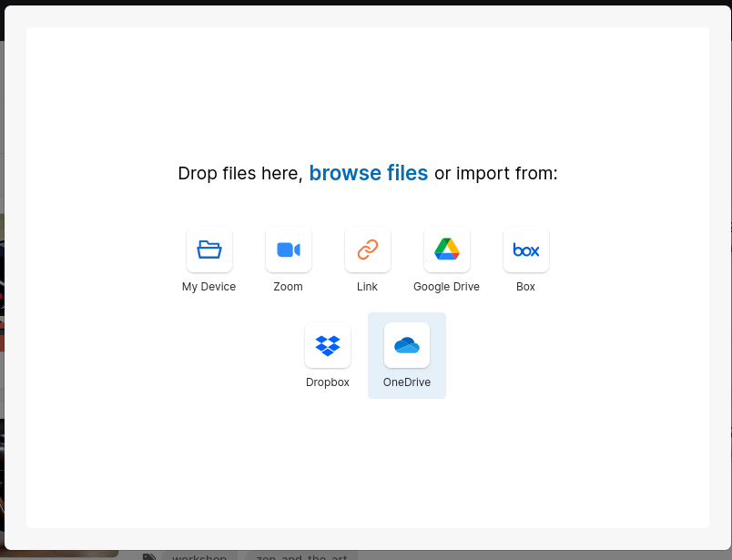Import from Google Drive icon
Image resolution: width=732 pixels, height=560 pixels.
(447, 249)
